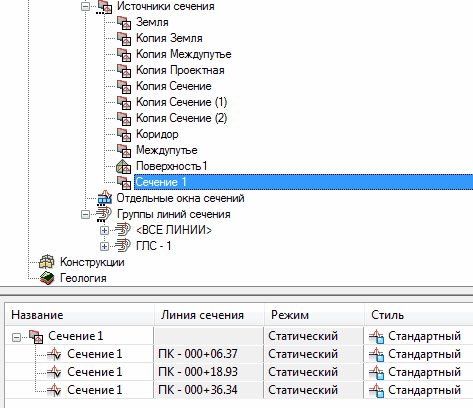Image resolution: width=473 pixels, height=408 pixels.
Task: Select the Копия Сечение (2) tree item
Action: click(x=182, y=118)
